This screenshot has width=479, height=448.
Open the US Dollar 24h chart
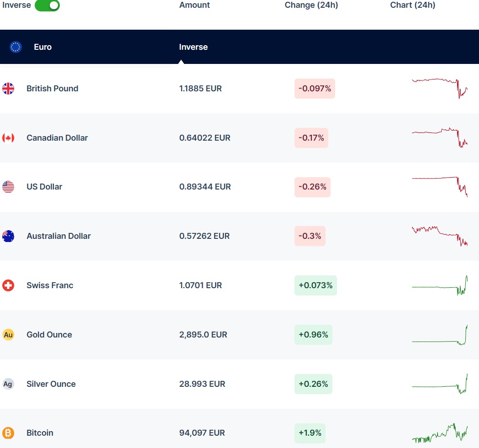(x=439, y=186)
